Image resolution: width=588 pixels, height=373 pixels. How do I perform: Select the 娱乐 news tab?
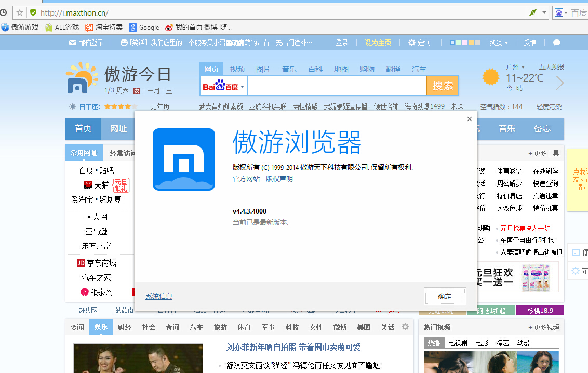(x=101, y=327)
